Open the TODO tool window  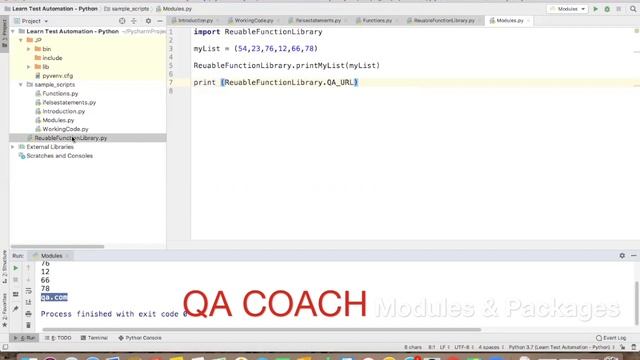click(58, 338)
